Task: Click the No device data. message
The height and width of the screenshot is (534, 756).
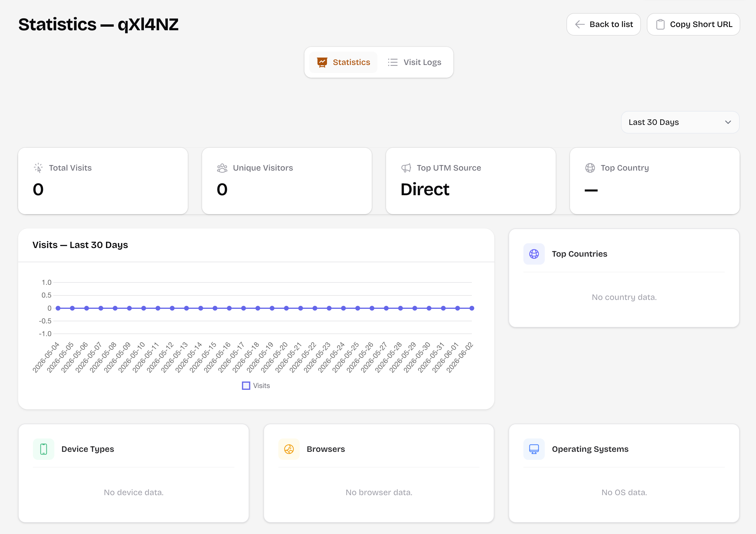Action: coord(134,492)
